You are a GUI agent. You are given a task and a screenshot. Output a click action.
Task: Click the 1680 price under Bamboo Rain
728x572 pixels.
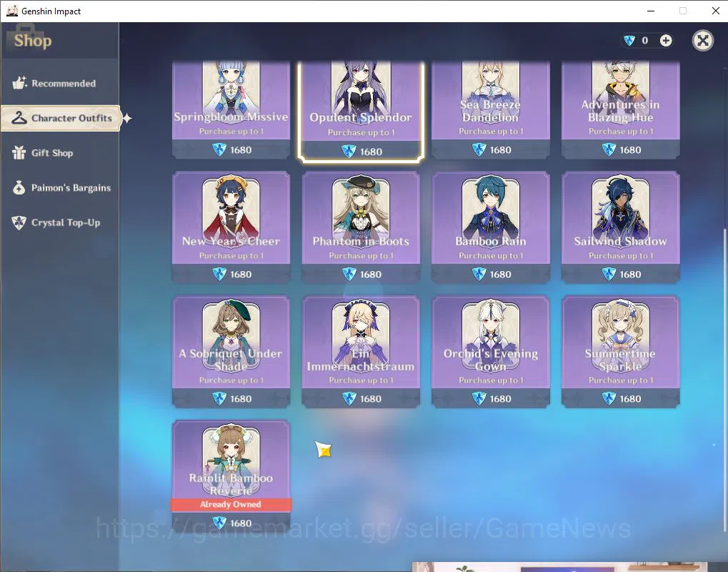tap(501, 274)
